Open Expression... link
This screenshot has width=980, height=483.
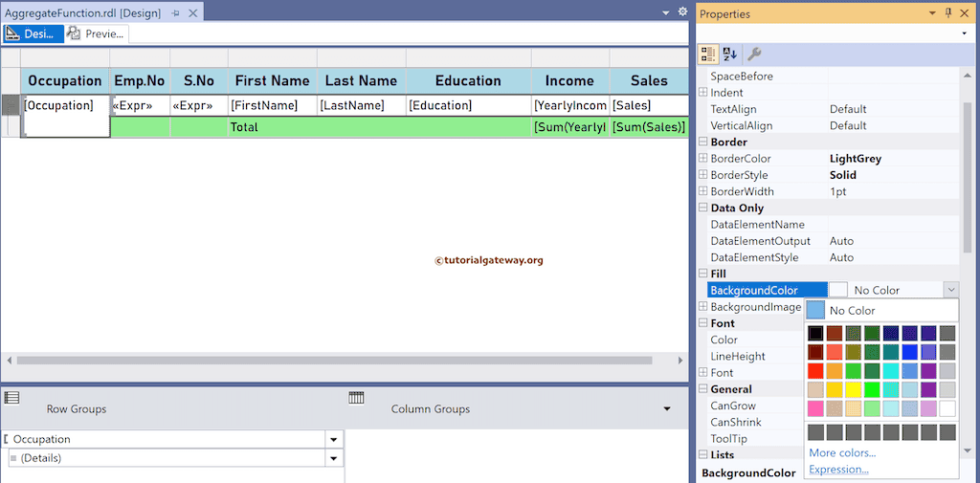click(x=838, y=470)
